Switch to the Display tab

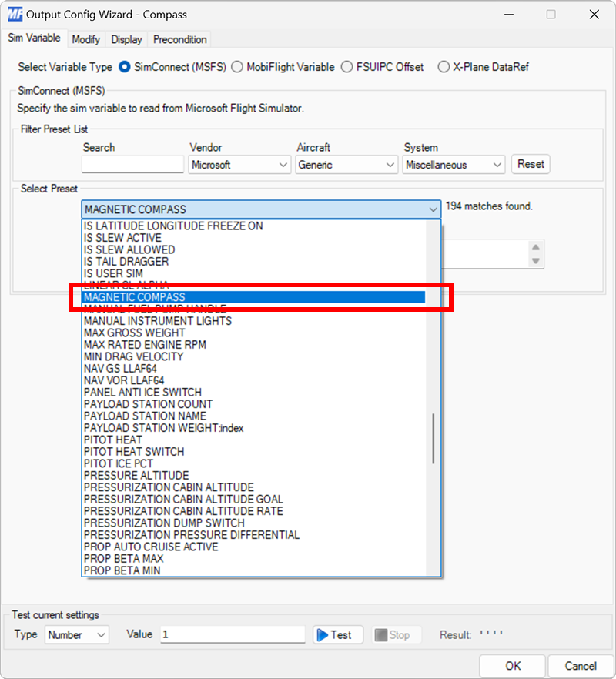coord(126,39)
